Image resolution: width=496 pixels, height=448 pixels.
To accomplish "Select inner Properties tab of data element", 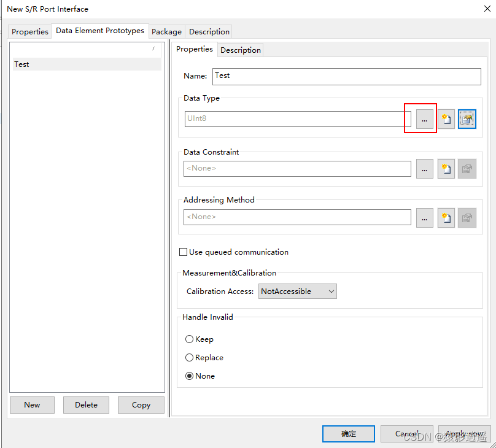I will click(x=194, y=49).
